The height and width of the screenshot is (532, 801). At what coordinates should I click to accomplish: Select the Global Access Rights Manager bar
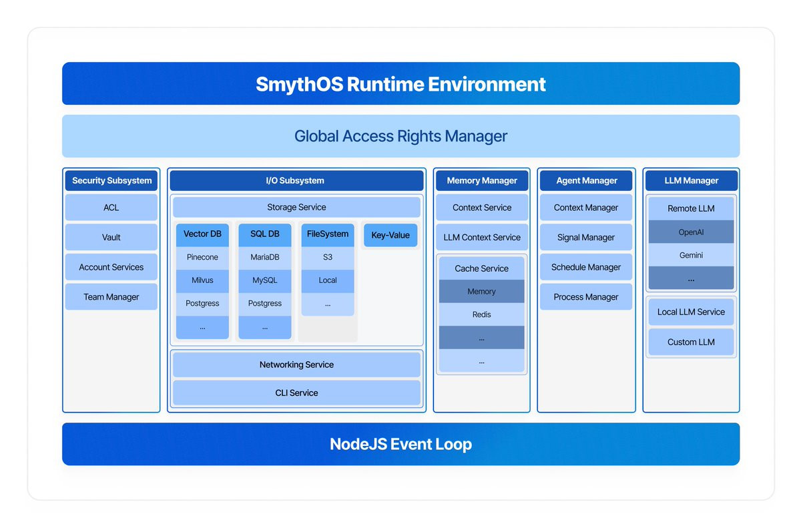(400, 136)
